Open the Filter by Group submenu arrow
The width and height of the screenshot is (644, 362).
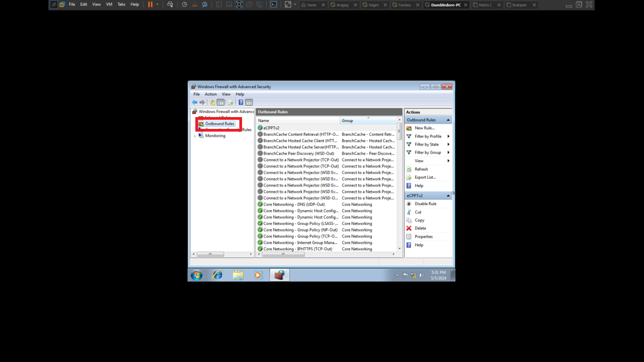click(x=448, y=153)
